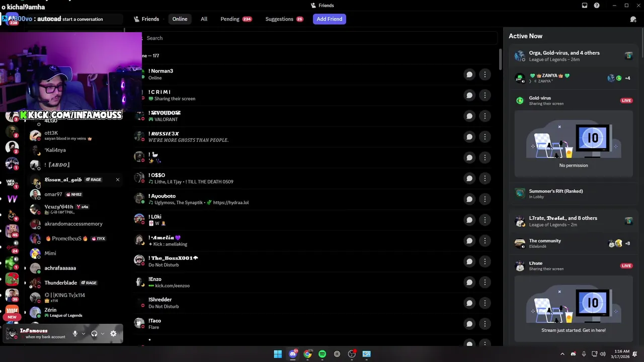Open Google Chrome from the taskbar
Viewport: 644px width, 362px height.
tap(307, 354)
